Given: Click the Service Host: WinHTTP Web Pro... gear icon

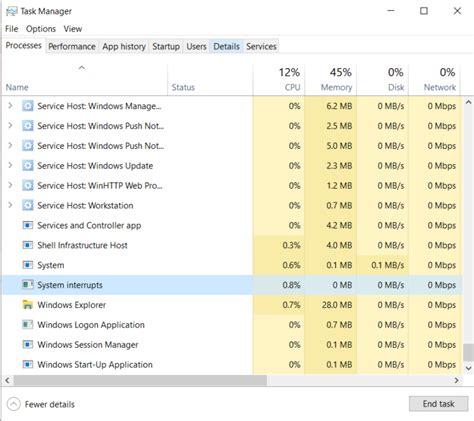Looking at the screenshot, I should click(28, 185).
